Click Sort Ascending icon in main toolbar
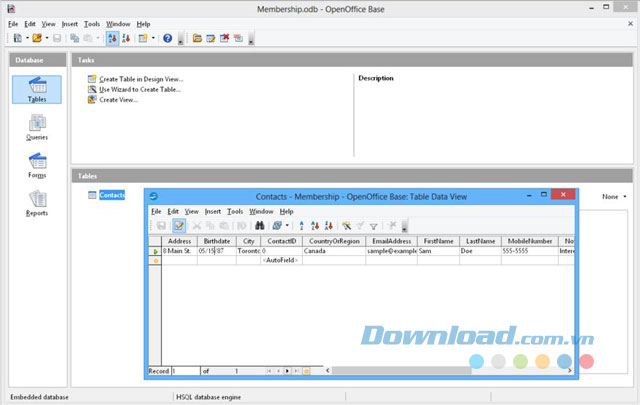The width and height of the screenshot is (640, 405). point(111,39)
